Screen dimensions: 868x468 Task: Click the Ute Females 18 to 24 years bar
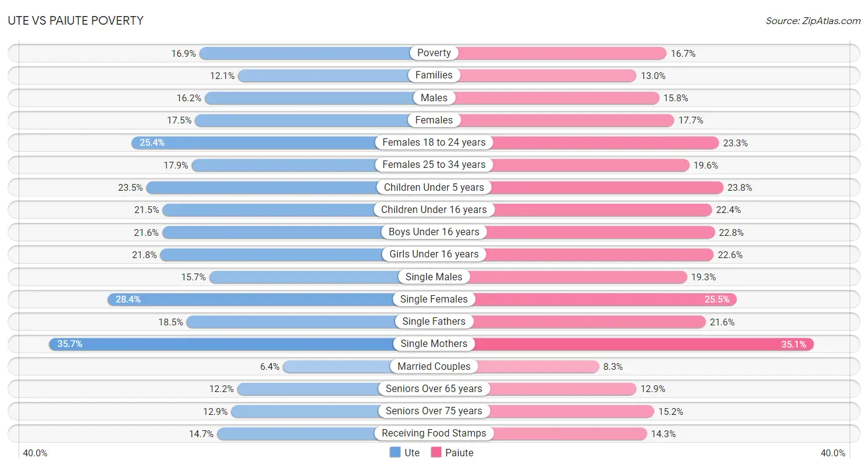pyautogui.click(x=283, y=143)
